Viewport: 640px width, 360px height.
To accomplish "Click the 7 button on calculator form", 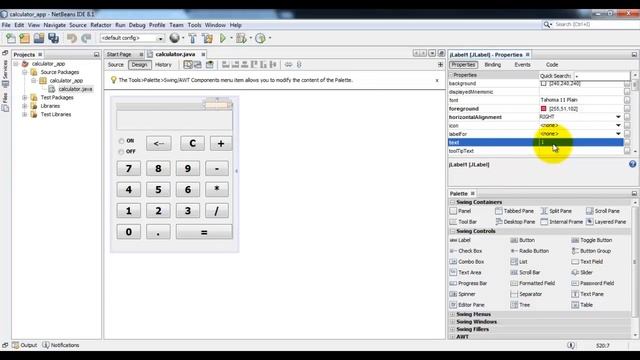I will click(129, 169).
